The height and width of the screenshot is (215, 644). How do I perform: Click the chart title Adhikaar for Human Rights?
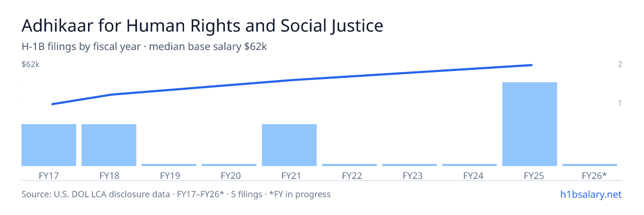[x=202, y=26]
